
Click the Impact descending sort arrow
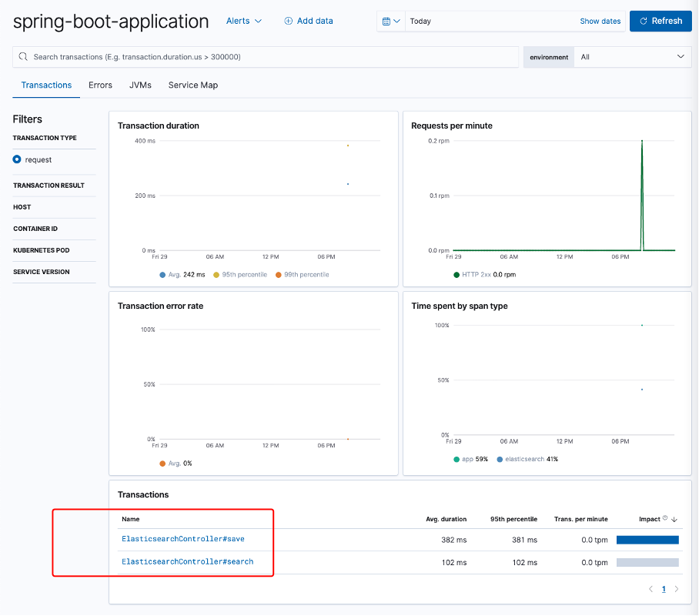[x=676, y=519]
